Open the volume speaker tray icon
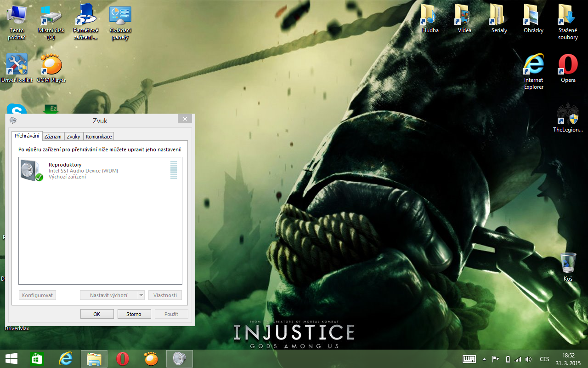Viewport: 588px width, 368px height. [529, 359]
